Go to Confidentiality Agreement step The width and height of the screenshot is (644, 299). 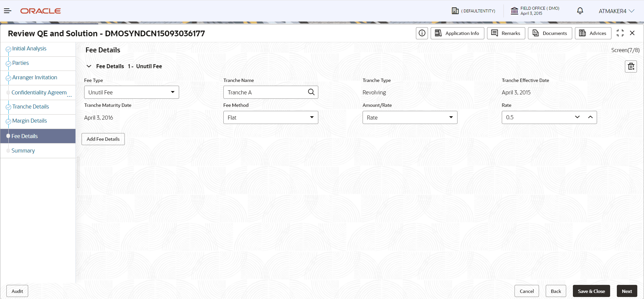(x=39, y=92)
